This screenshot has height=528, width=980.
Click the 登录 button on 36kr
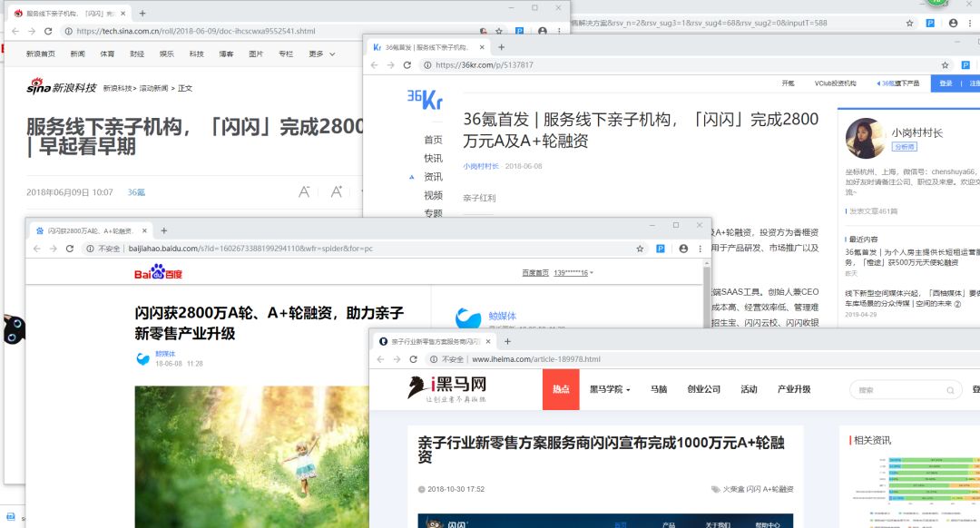pyautogui.click(x=946, y=83)
